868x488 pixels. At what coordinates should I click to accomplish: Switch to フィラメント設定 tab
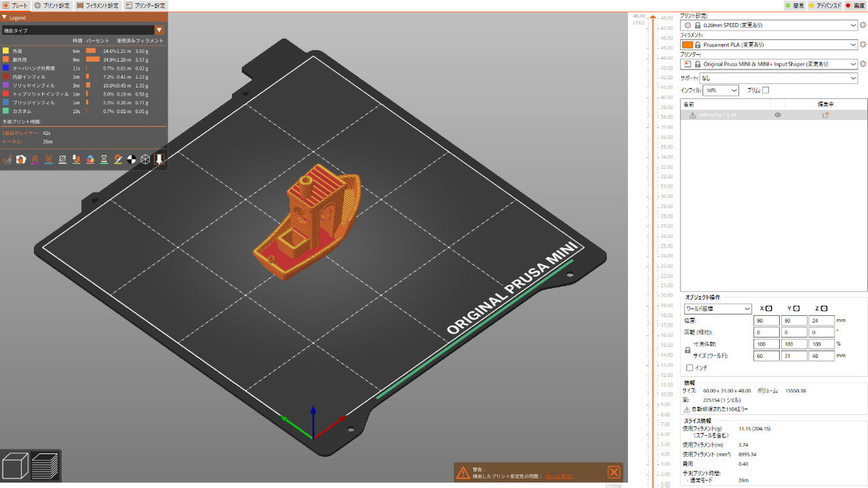click(x=97, y=5)
